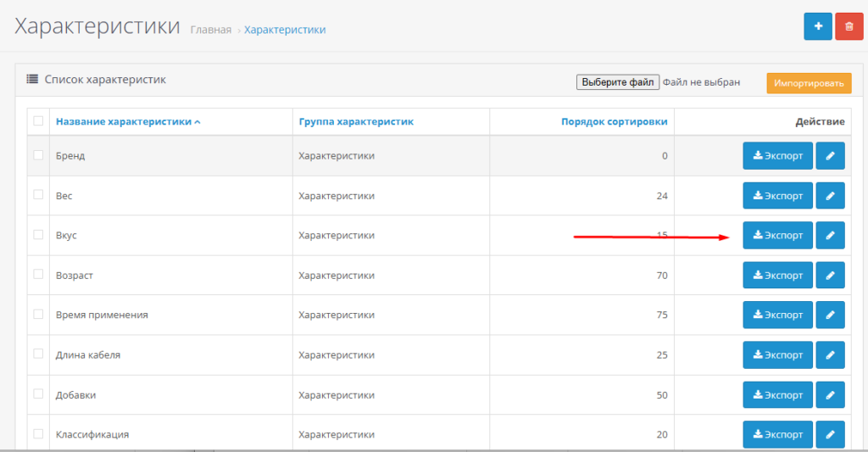The width and height of the screenshot is (868, 452).
Task: Click the red trash delete icon
Action: [849, 26]
